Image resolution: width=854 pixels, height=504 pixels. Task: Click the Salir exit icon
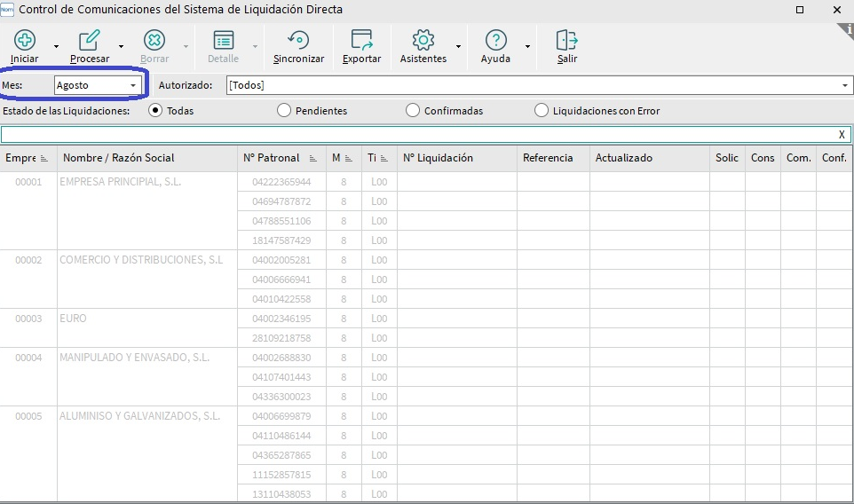coord(567,40)
